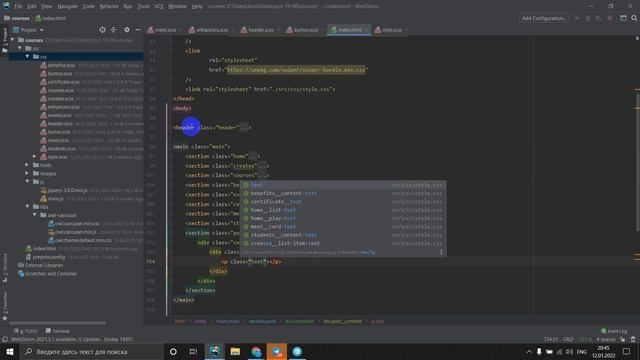The height and width of the screenshot is (360, 640).
Task: Click the editor vertical scrollbar
Action: point(637,163)
